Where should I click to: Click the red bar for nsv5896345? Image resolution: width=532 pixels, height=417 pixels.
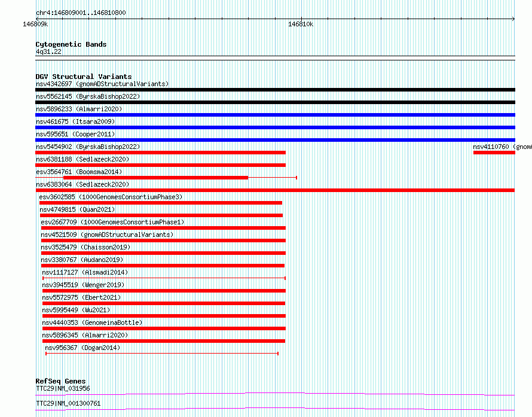164,341
